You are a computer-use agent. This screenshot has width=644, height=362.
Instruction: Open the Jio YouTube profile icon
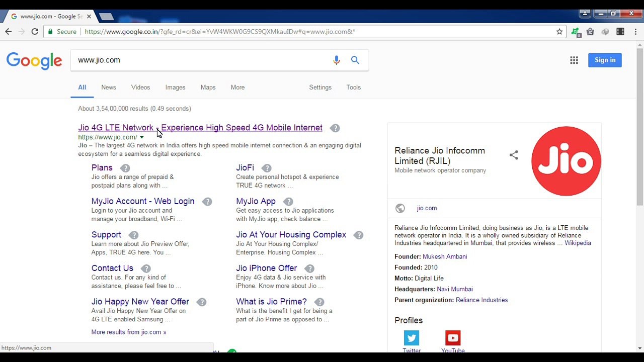coord(453,338)
